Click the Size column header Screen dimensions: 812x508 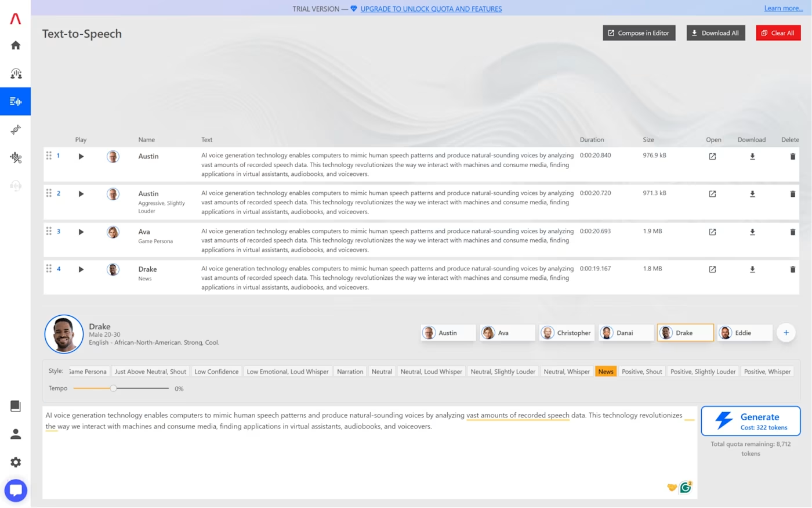[648, 140]
